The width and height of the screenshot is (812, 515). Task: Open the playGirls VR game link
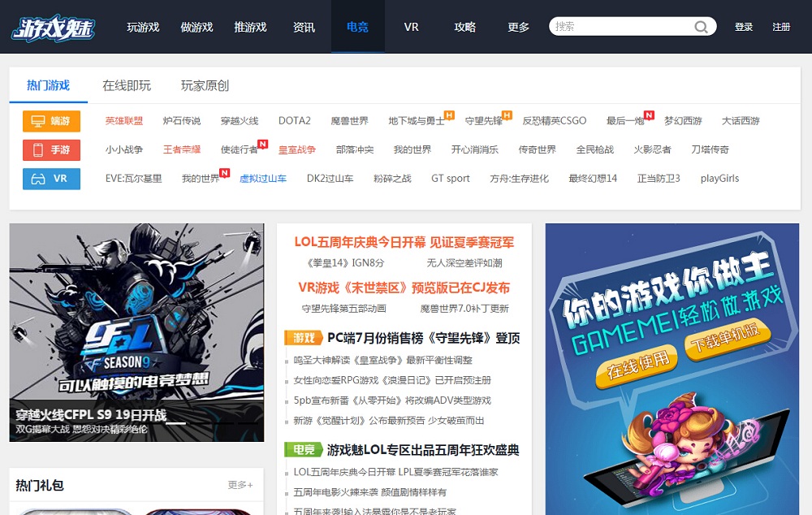[x=719, y=178]
